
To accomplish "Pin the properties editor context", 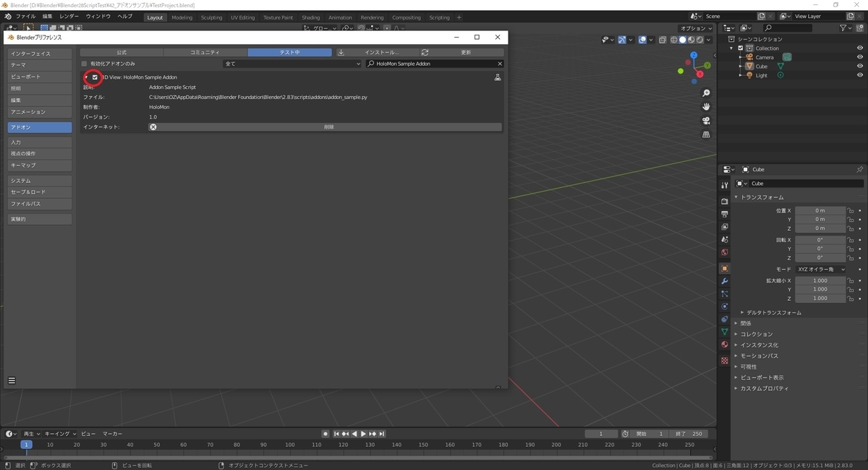I will [x=859, y=169].
